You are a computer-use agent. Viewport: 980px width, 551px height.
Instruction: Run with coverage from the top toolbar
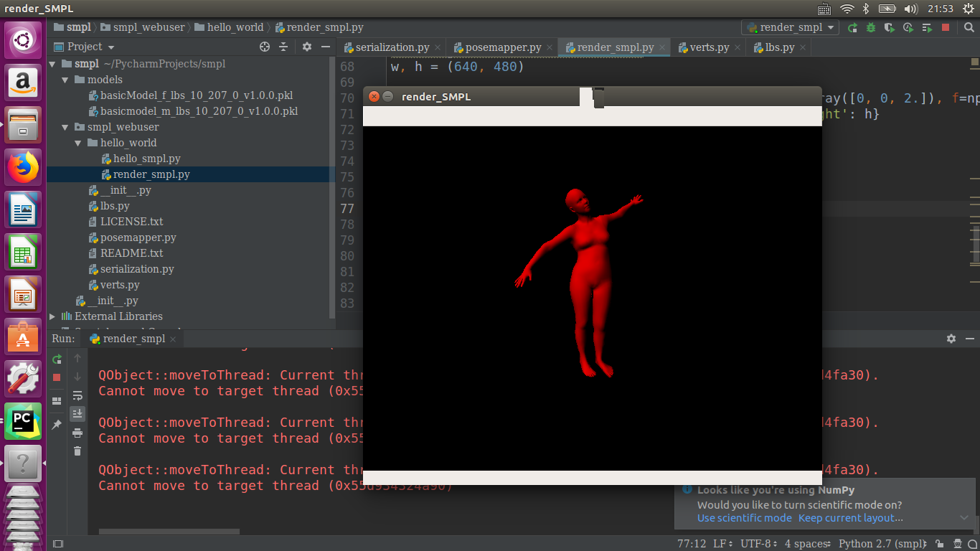coord(890,27)
